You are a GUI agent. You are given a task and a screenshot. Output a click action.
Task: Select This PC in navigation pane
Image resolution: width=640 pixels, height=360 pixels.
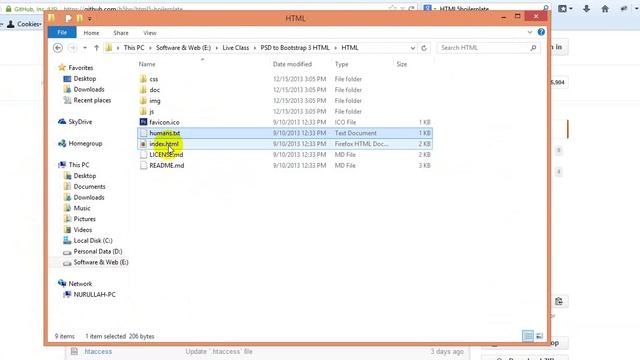tap(79, 165)
